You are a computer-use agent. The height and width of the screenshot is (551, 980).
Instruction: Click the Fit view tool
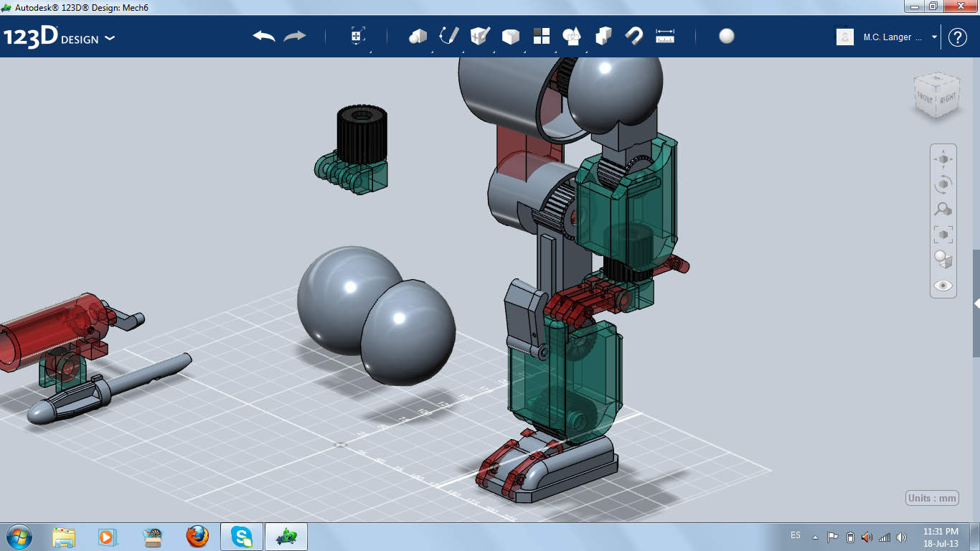tap(943, 235)
